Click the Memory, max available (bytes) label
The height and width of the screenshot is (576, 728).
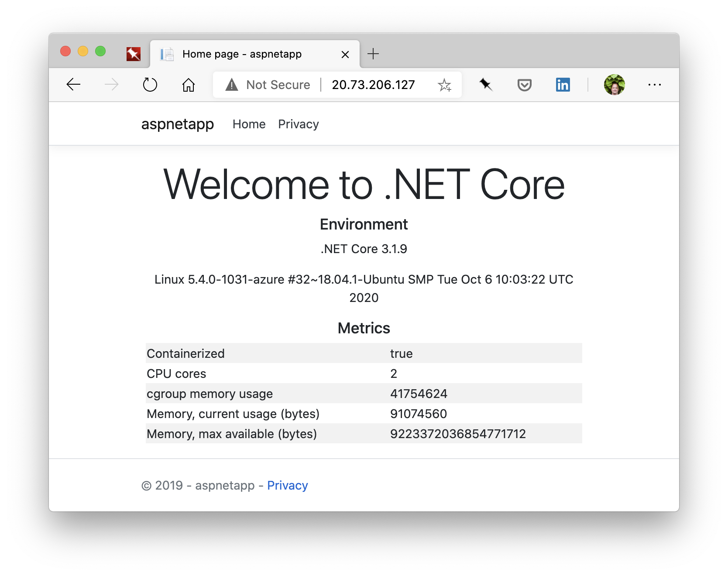(x=232, y=434)
